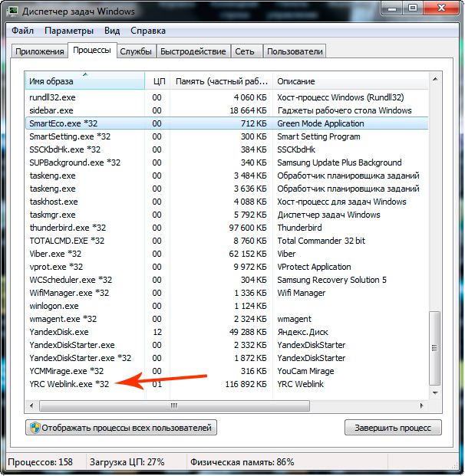The image size is (465, 476).
Task: Select YandexDiskStarter.exe *32 process
Action: [x=226, y=359]
